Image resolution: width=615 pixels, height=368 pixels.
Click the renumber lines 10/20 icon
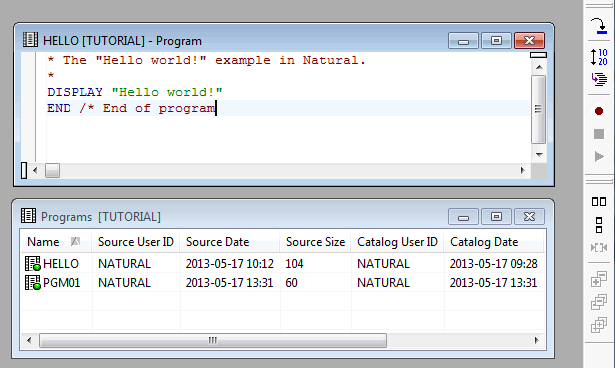tap(599, 57)
